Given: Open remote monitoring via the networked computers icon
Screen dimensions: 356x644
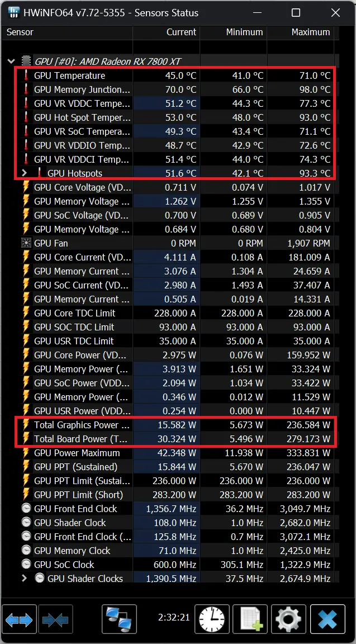Looking at the screenshot, I should coord(120,620).
